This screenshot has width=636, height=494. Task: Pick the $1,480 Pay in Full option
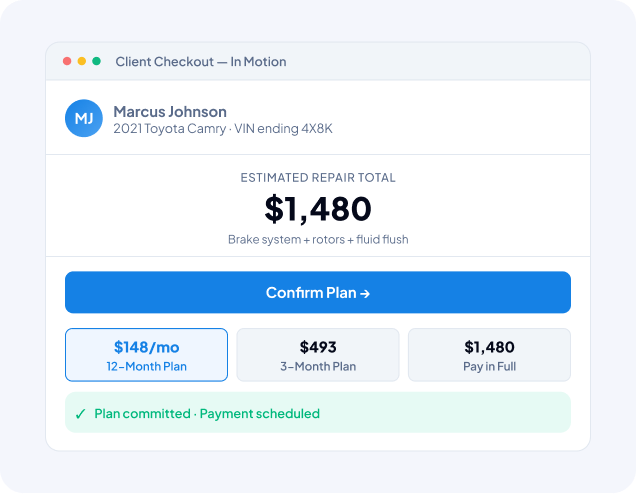[489, 355]
